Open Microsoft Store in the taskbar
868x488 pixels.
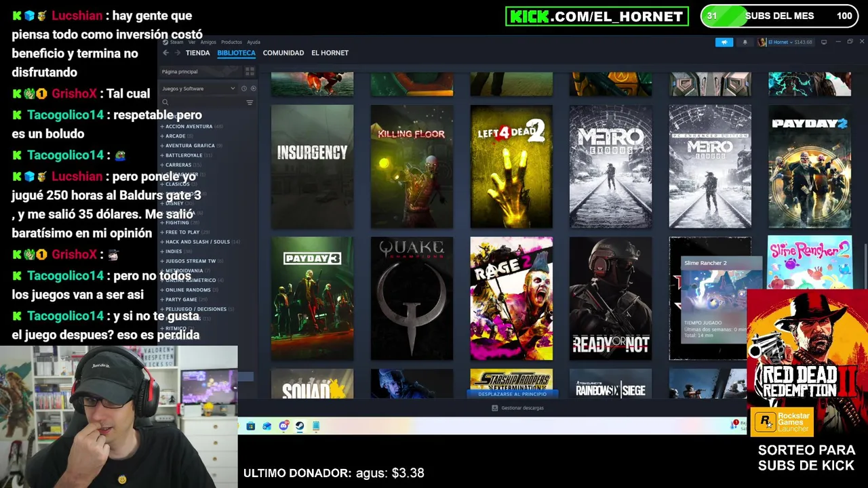(x=250, y=426)
